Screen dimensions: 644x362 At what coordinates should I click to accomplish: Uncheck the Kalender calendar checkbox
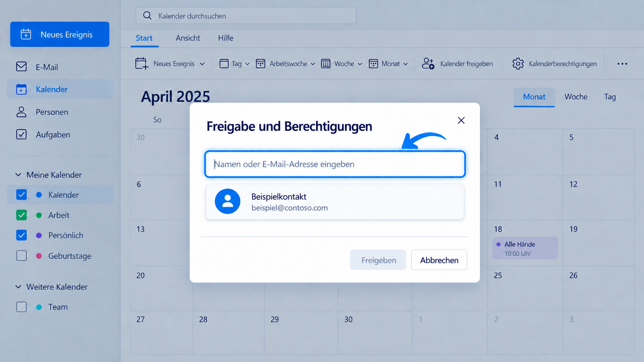(x=22, y=195)
